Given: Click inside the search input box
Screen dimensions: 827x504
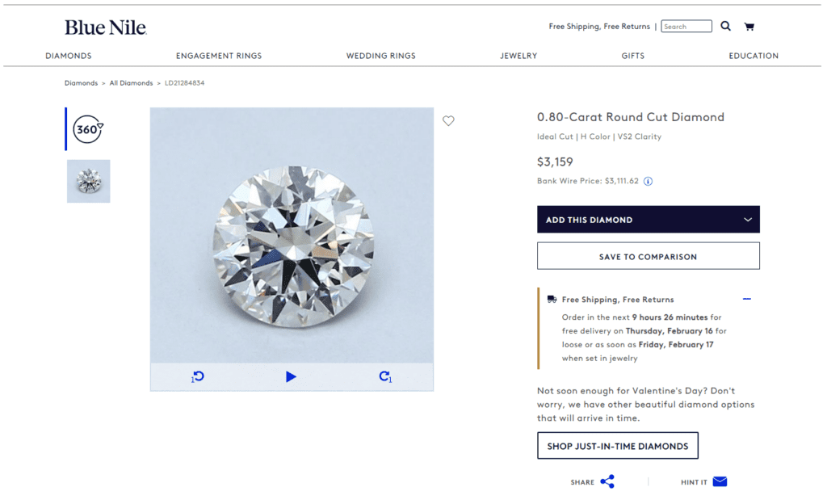Looking at the screenshot, I should click(686, 26).
